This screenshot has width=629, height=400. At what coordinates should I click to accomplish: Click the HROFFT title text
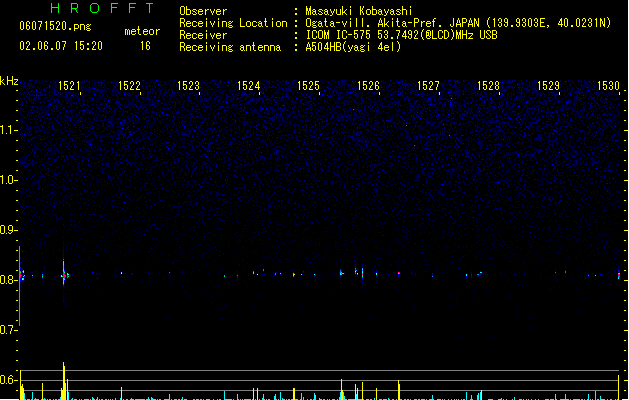(102, 8)
